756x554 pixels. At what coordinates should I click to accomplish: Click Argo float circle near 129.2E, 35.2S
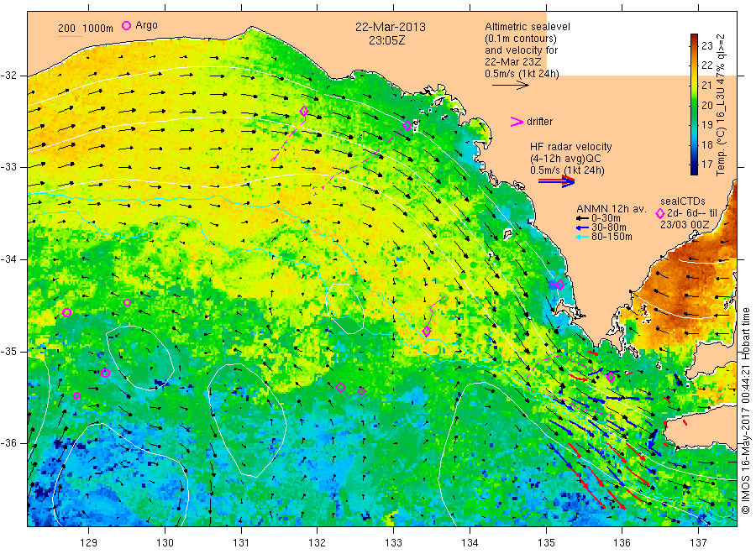pyautogui.click(x=106, y=373)
